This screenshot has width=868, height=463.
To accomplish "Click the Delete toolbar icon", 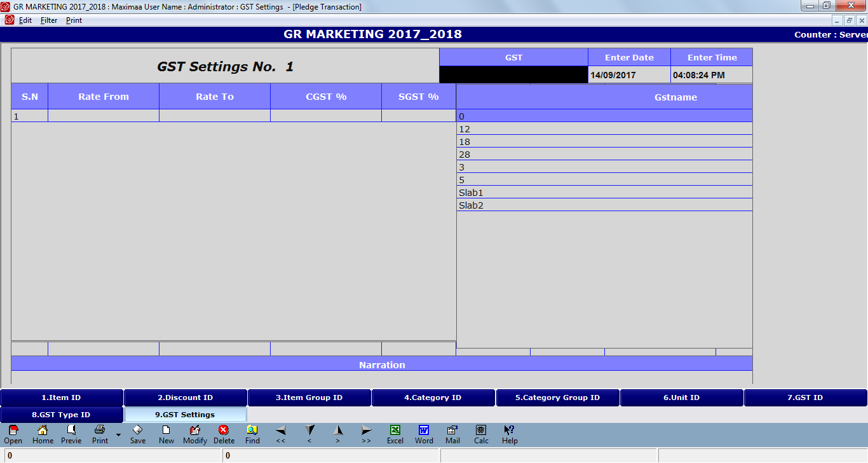I will pos(224,435).
